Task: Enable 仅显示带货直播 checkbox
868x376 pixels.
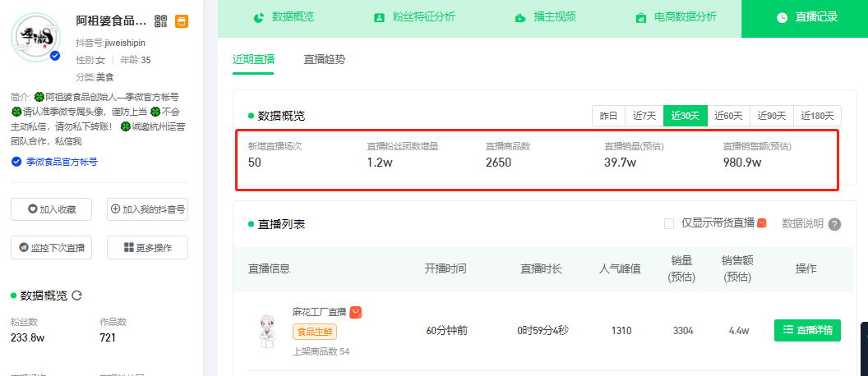Action: (669, 223)
